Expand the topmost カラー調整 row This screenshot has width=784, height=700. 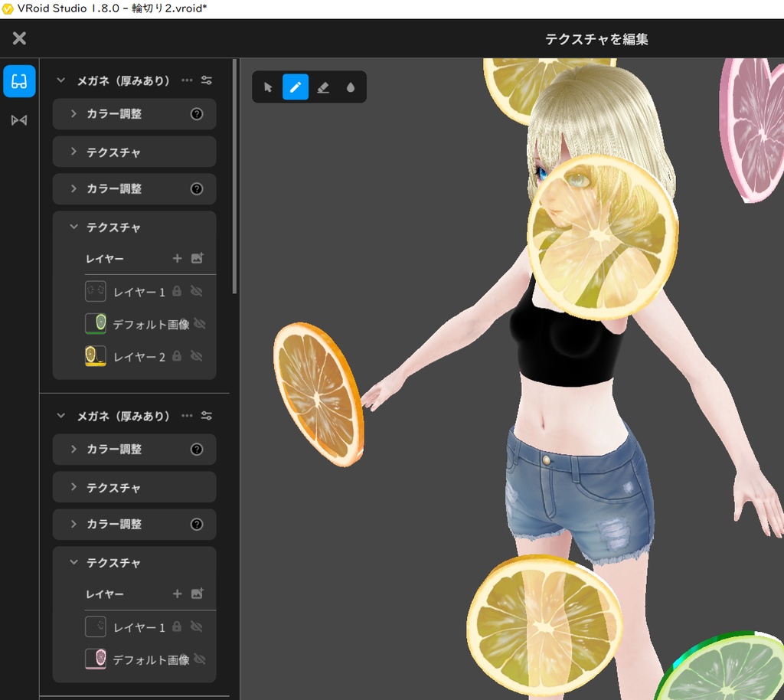pos(134,114)
